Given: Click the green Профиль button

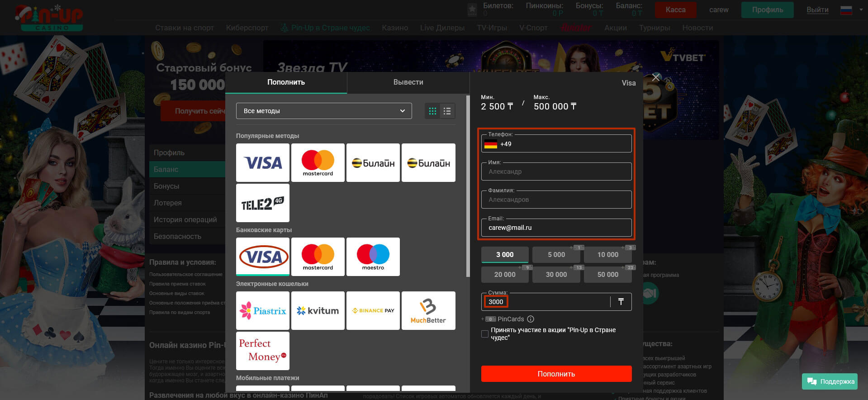Looking at the screenshot, I should coord(767,10).
